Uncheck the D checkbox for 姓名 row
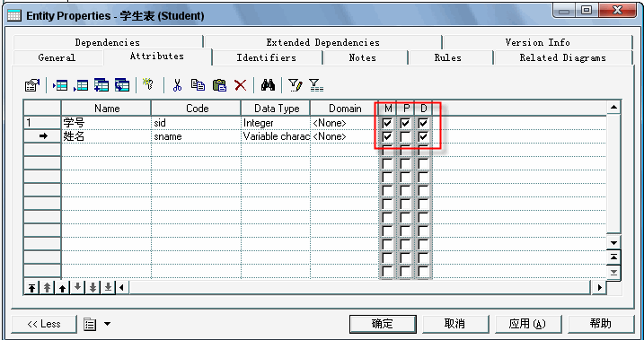This screenshot has height=340, width=644. click(423, 136)
